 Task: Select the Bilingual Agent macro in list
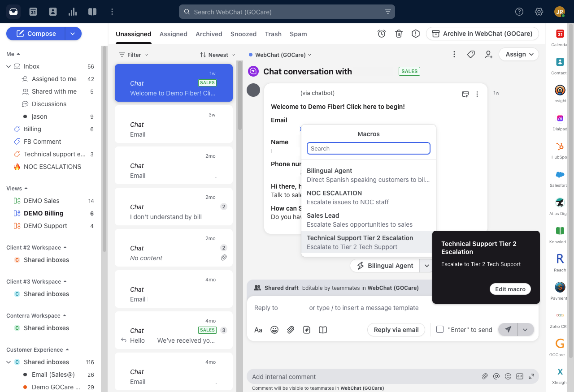(369, 175)
